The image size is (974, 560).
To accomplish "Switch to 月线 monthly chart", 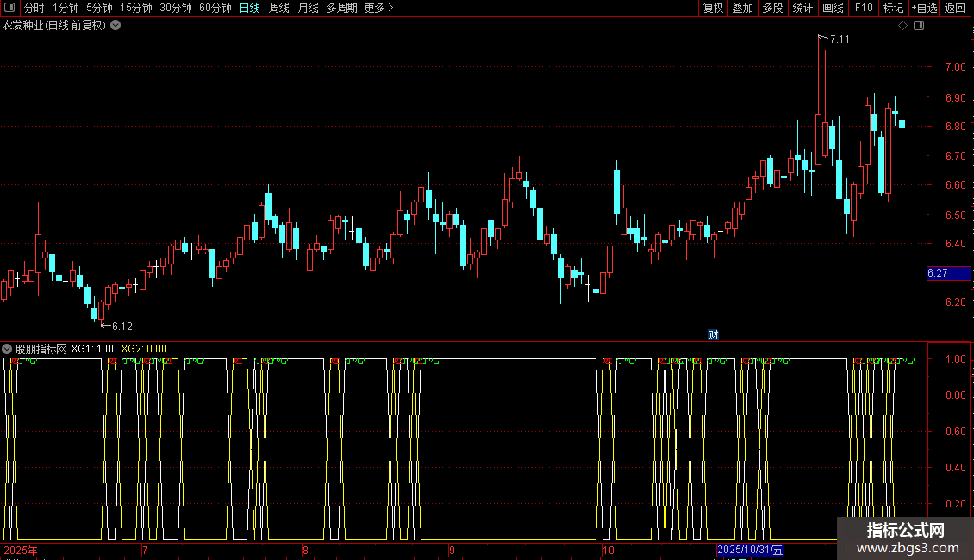I will point(308,8).
